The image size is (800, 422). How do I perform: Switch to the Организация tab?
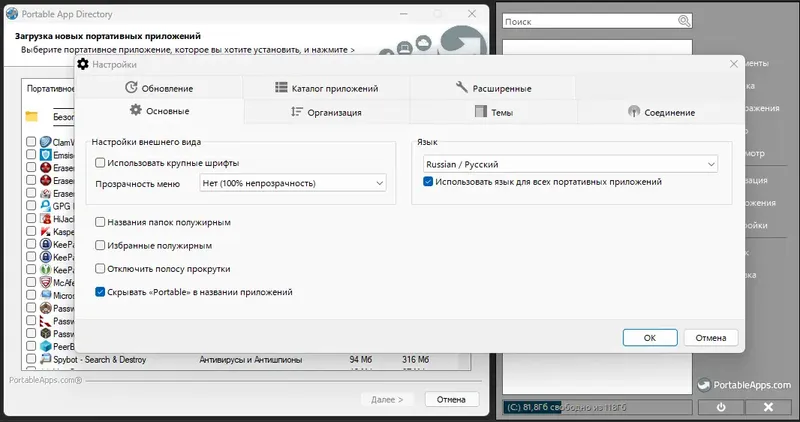pos(327,112)
